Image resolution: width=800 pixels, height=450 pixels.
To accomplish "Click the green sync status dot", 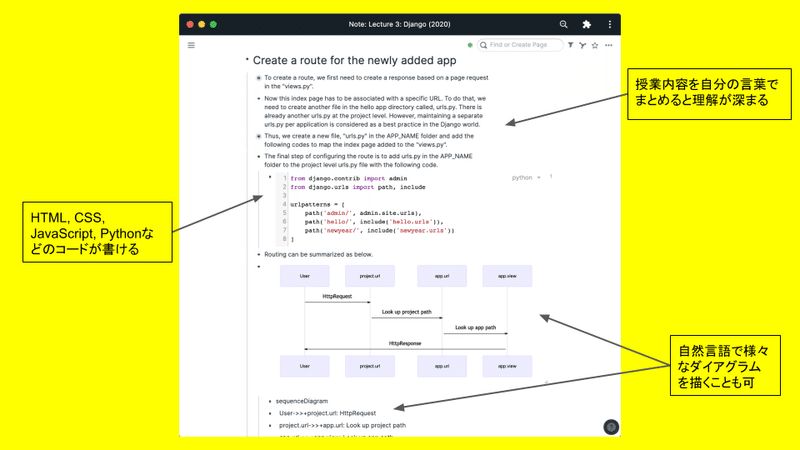I will click(x=470, y=45).
